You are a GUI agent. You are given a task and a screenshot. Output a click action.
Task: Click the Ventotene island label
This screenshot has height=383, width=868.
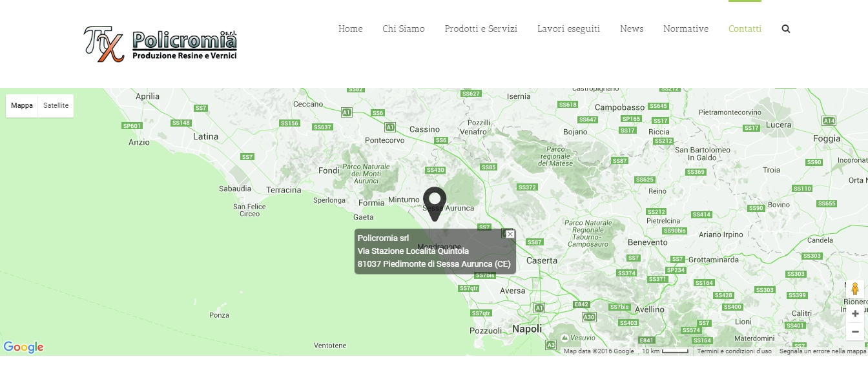pyautogui.click(x=330, y=346)
